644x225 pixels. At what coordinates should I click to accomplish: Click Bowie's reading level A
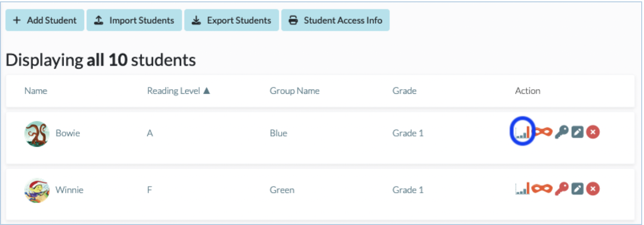click(x=150, y=133)
